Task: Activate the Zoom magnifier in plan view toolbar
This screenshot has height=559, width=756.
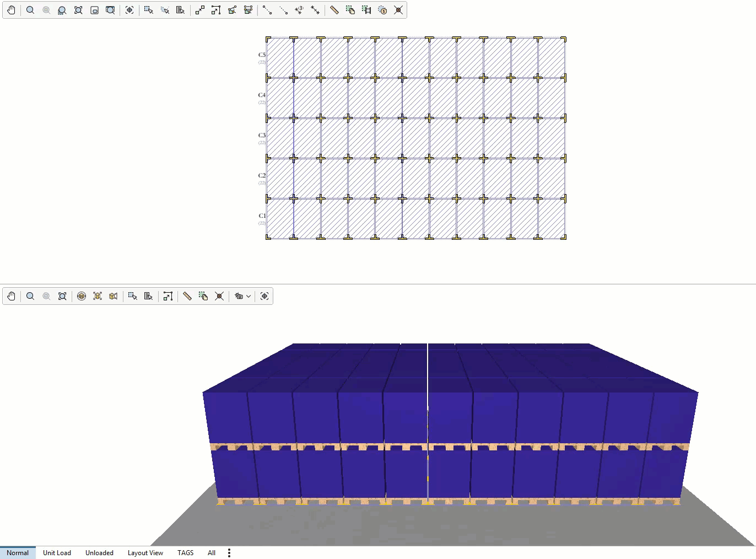Action: [x=30, y=10]
